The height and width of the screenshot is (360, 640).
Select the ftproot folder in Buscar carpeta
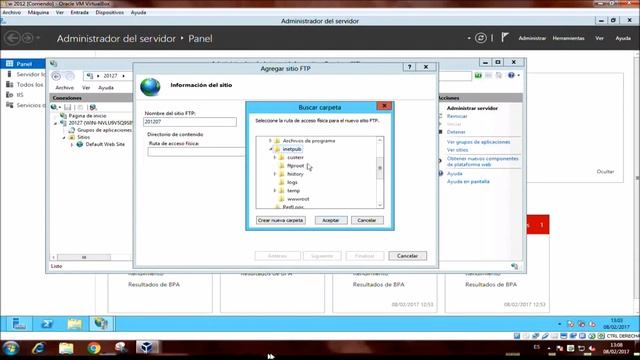point(296,166)
